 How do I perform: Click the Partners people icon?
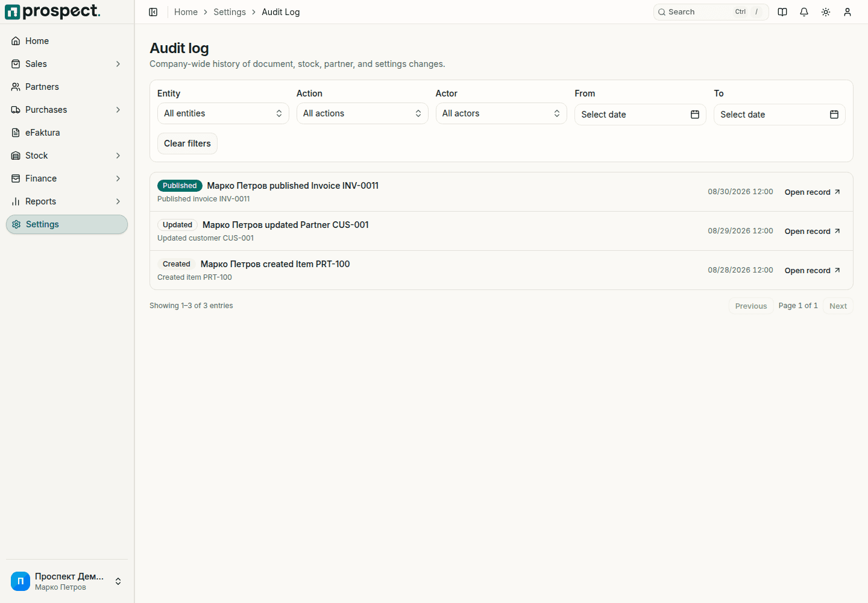pos(16,87)
